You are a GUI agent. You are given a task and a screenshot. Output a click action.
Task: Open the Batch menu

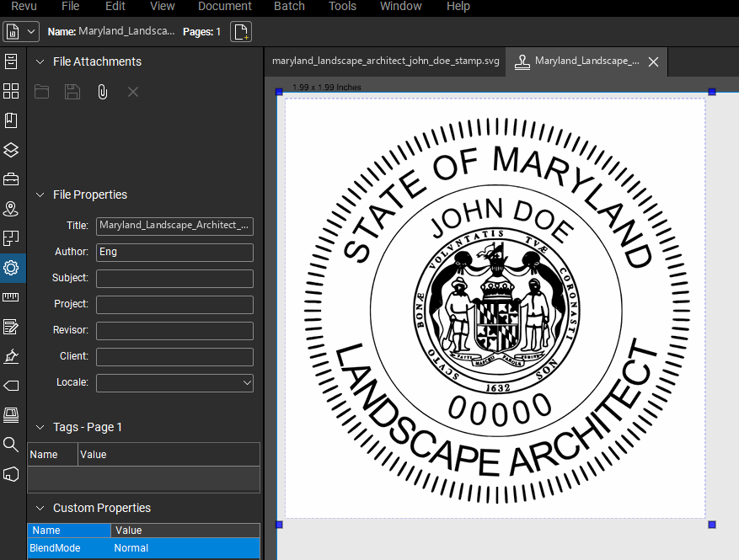289,6
